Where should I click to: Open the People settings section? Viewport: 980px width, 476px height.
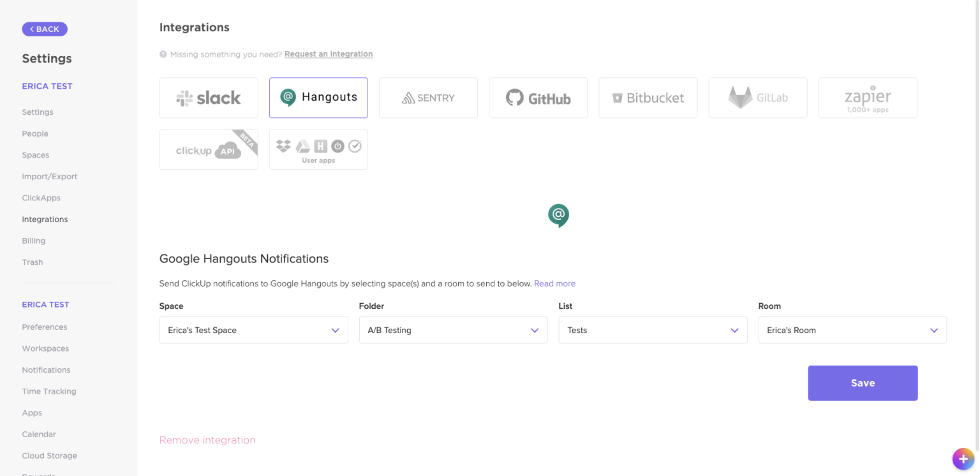pos(35,133)
